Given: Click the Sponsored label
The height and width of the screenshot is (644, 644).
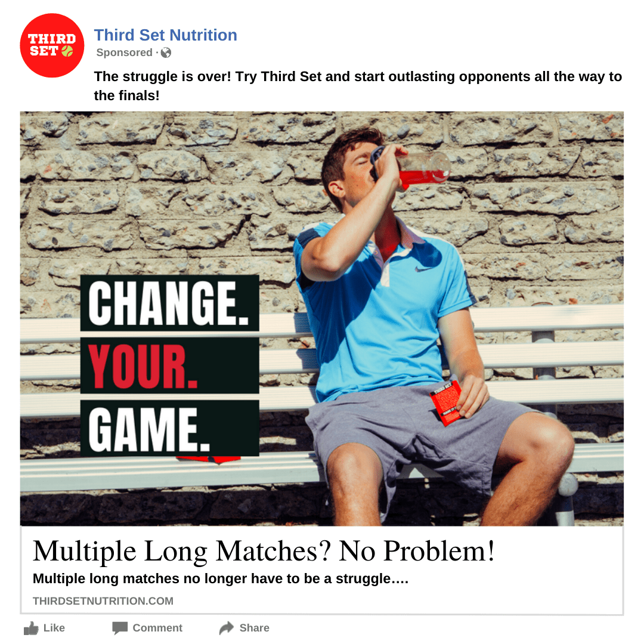Looking at the screenshot, I should (x=124, y=52).
